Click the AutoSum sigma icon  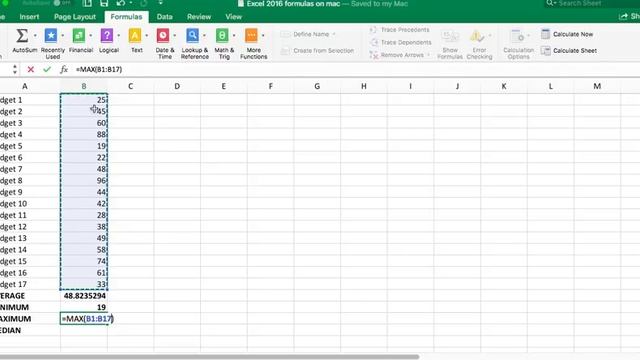pyautogui.click(x=22, y=36)
